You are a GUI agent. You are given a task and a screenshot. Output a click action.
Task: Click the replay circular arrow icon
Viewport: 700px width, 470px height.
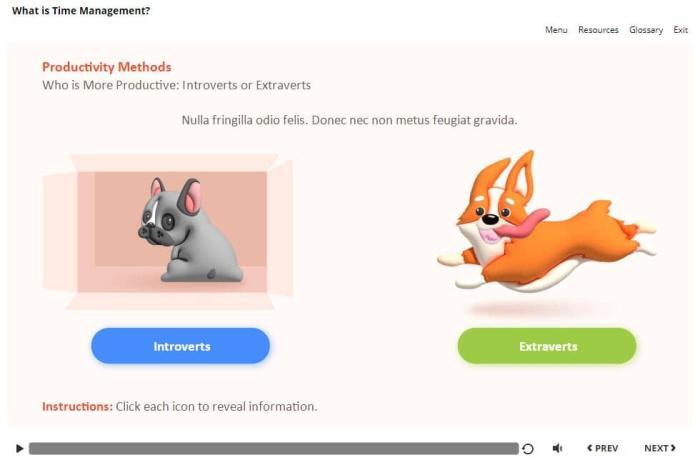click(528, 449)
